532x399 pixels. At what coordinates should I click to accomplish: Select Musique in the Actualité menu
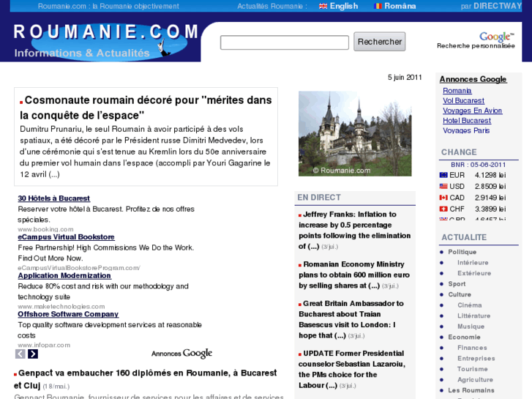[x=471, y=327]
